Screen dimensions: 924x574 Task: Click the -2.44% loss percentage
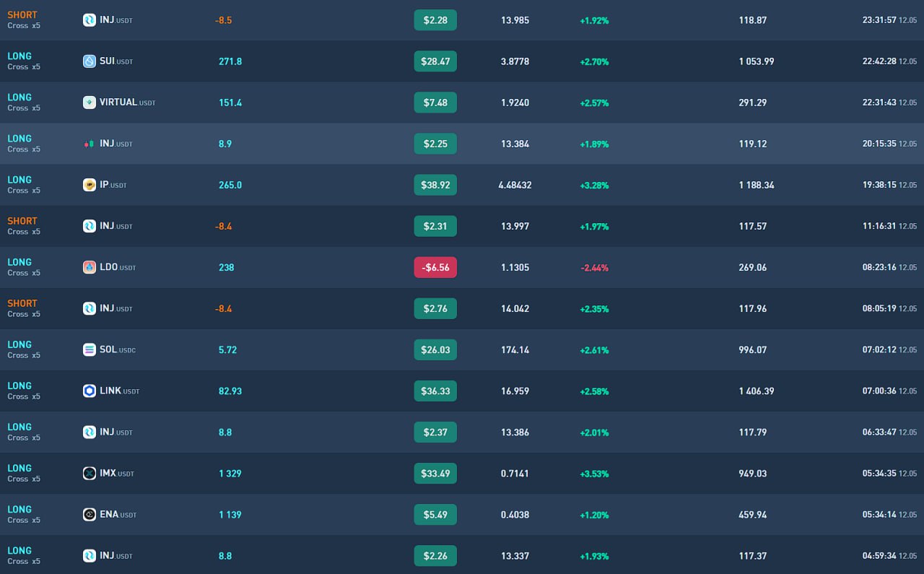point(594,267)
